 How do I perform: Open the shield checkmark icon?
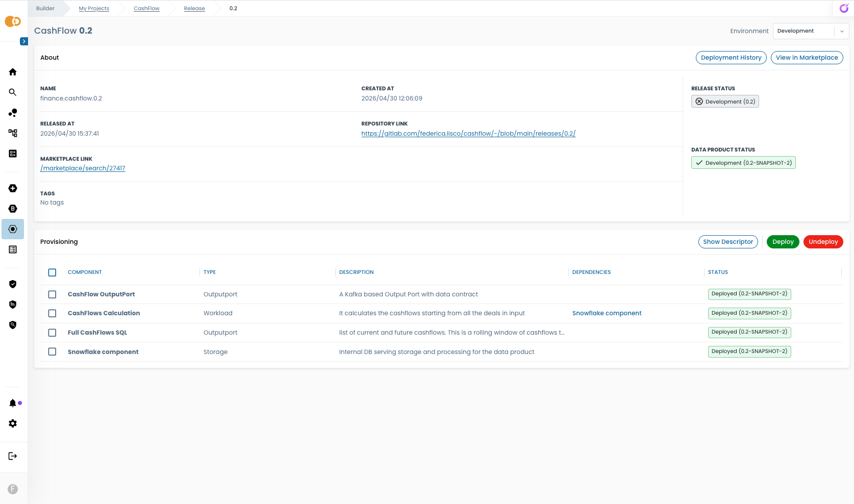pyautogui.click(x=13, y=284)
